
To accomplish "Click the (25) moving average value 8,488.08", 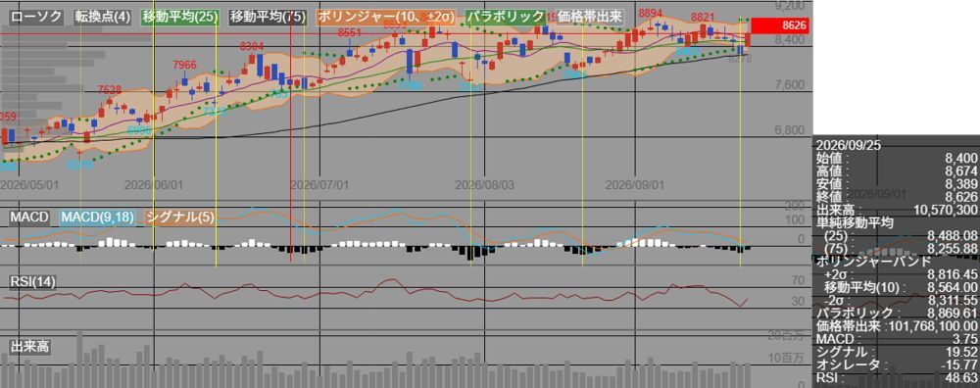I will [954, 235].
